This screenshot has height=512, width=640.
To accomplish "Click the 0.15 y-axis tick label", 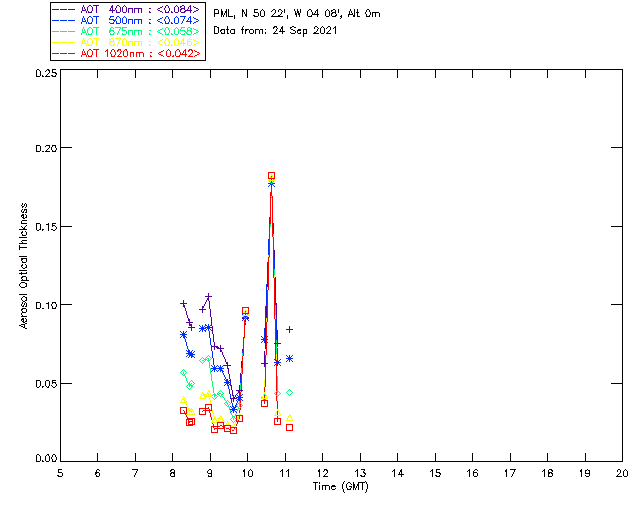I will (x=46, y=227).
